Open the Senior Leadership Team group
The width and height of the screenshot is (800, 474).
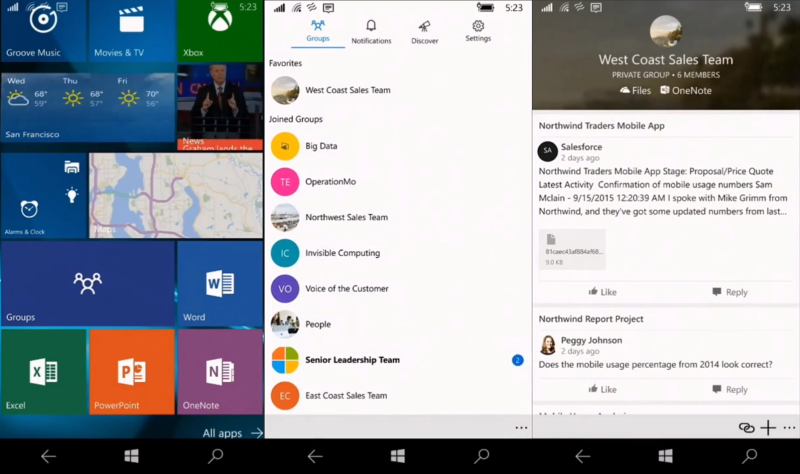[398, 360]
